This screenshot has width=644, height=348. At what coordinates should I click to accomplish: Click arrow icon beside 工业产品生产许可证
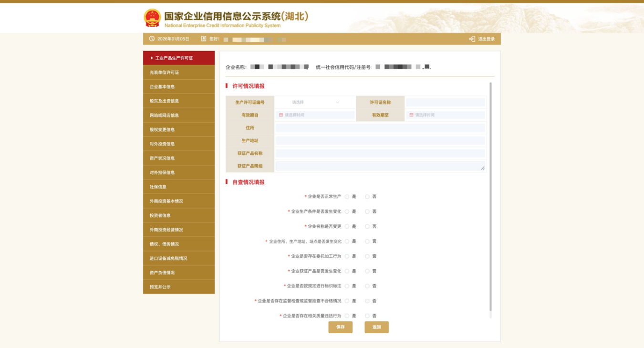click(152, 58)
